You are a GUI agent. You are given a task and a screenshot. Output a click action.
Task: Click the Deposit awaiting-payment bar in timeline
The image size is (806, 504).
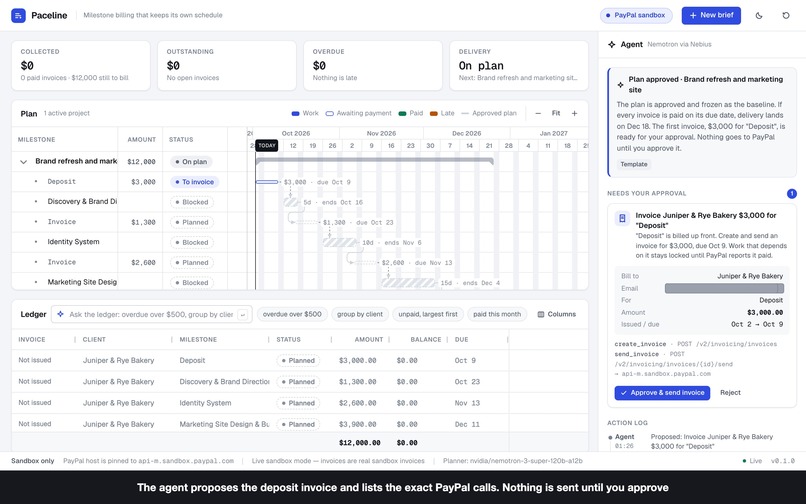tap(267, 182)
